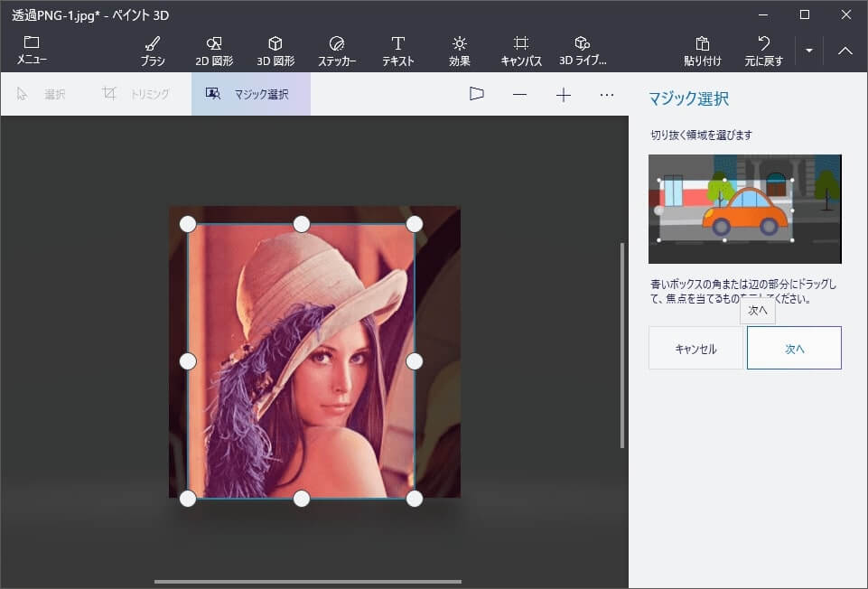Maximize the ペイント 3D window
The image size is (868, 589).
[x=805, y=15]
